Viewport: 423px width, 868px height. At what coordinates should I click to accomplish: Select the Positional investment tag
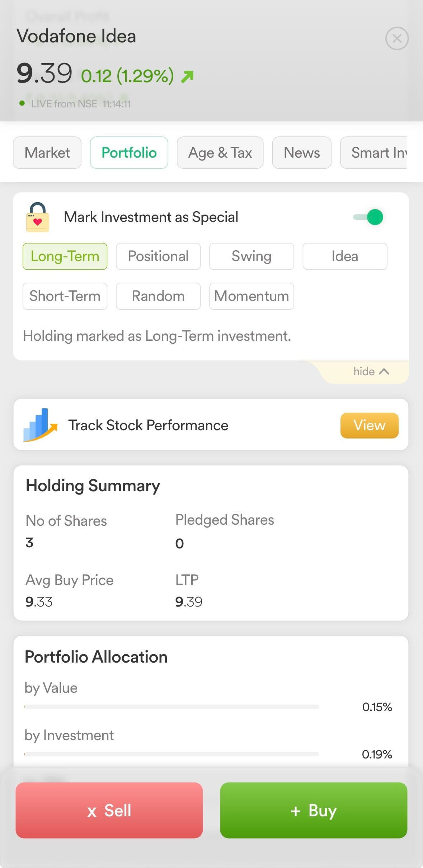click(x=158, y=256)
